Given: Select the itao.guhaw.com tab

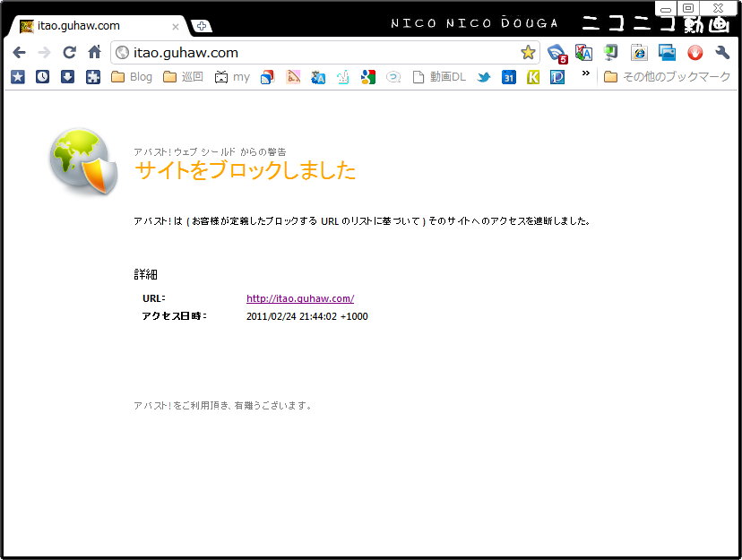Looking at the screenshot, I should coord(95,26).
